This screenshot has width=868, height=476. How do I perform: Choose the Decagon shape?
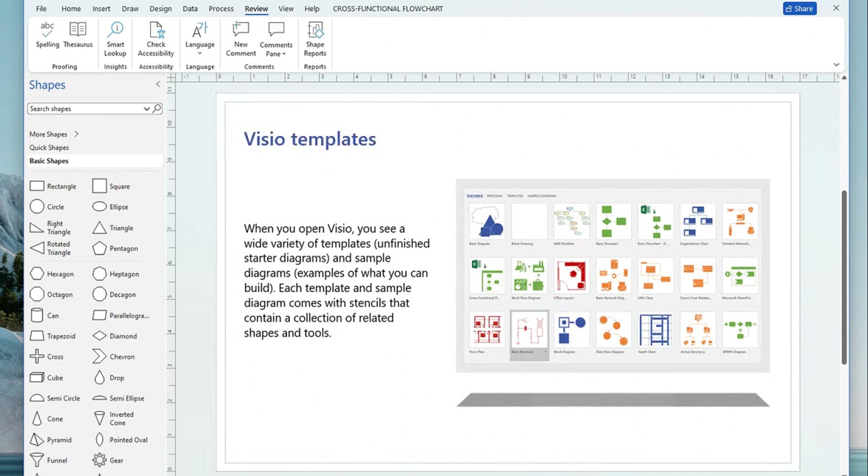pos(114,295)
